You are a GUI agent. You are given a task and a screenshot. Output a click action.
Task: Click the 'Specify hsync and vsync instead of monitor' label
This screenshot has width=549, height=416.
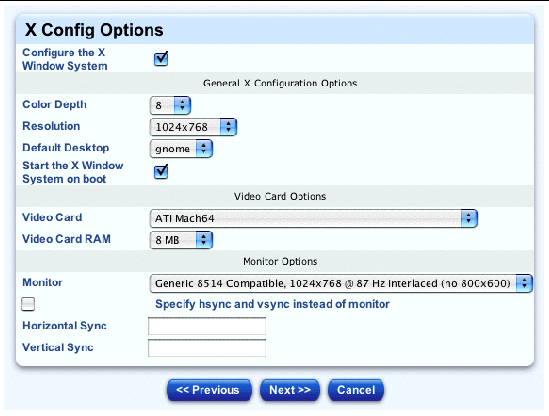pos(272,304)
